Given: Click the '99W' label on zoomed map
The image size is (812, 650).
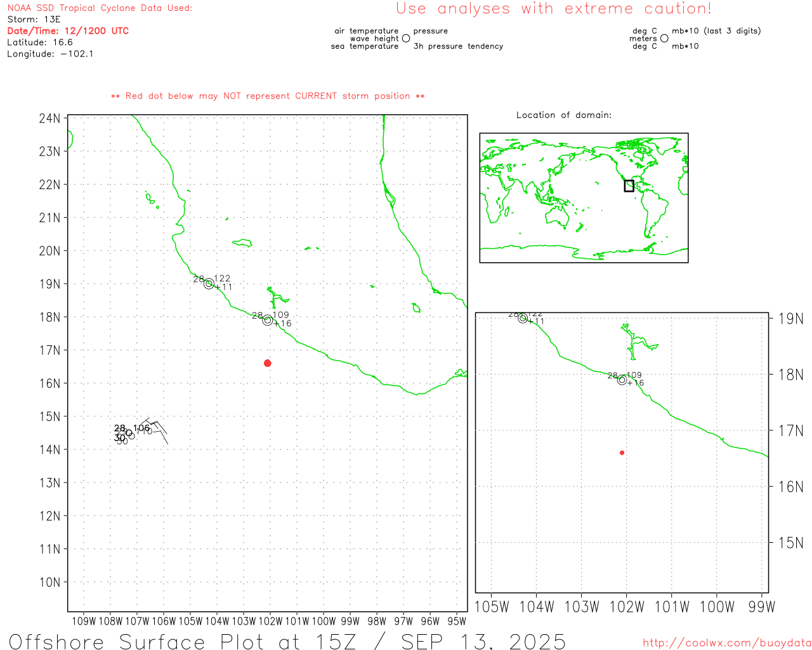Looking at the screenshot, I should point(762,607).
